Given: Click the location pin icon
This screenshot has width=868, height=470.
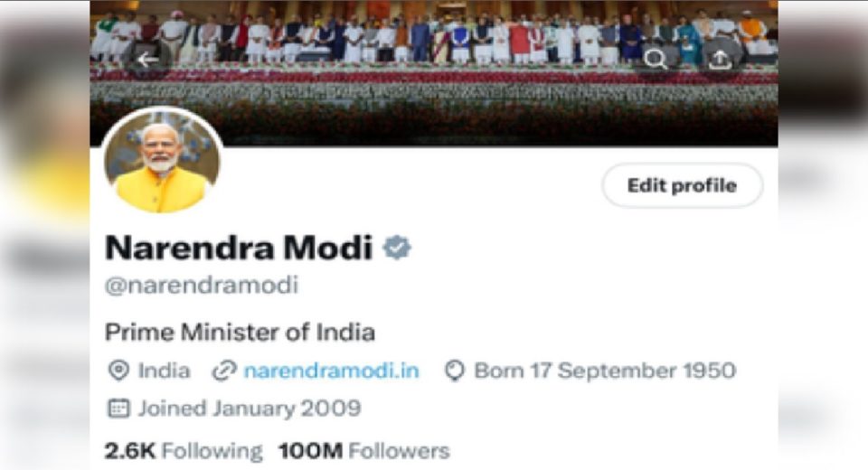Looking at the screenshot, I should click(118, 371).
